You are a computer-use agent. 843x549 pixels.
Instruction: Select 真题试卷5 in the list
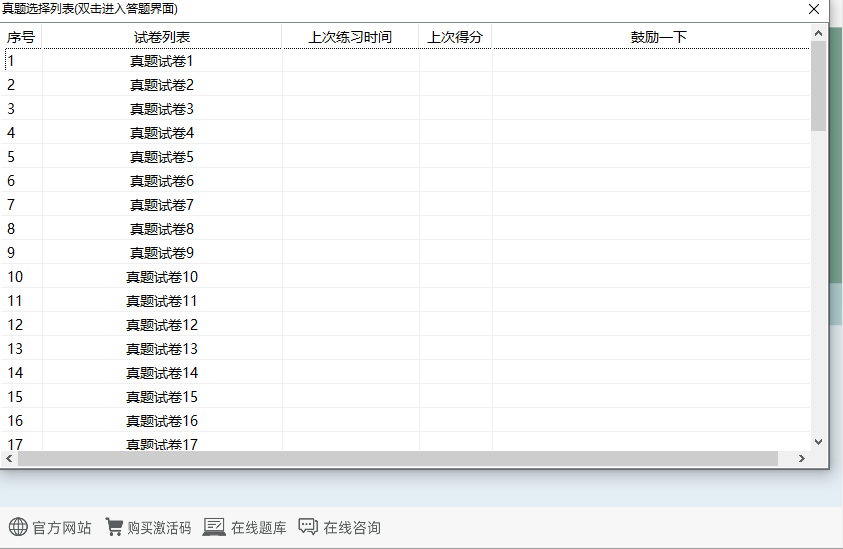pos(162,157)
